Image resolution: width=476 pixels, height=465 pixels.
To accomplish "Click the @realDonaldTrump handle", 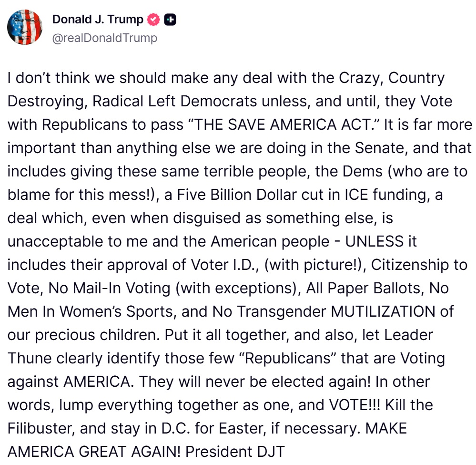I will click(x=104, y=38).
